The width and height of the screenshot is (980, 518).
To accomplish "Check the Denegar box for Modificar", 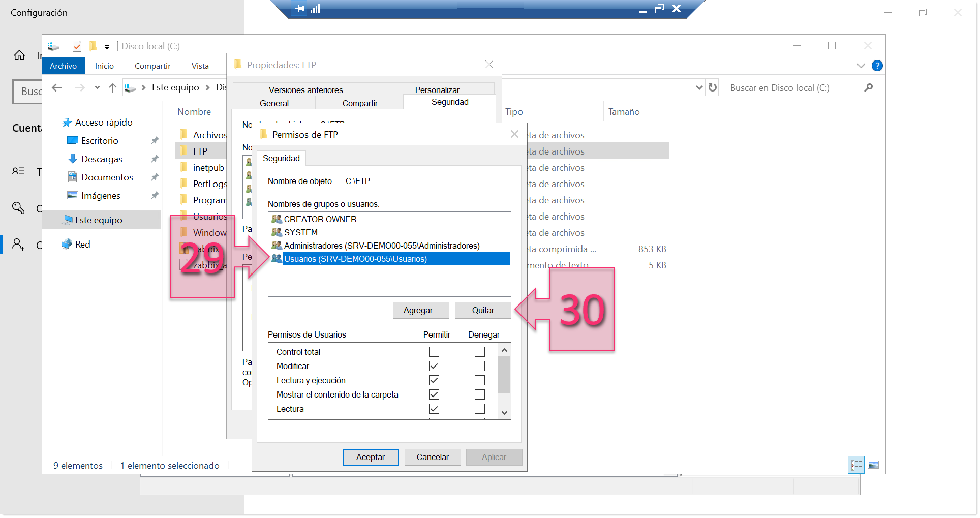I will (x=479, y=365).
